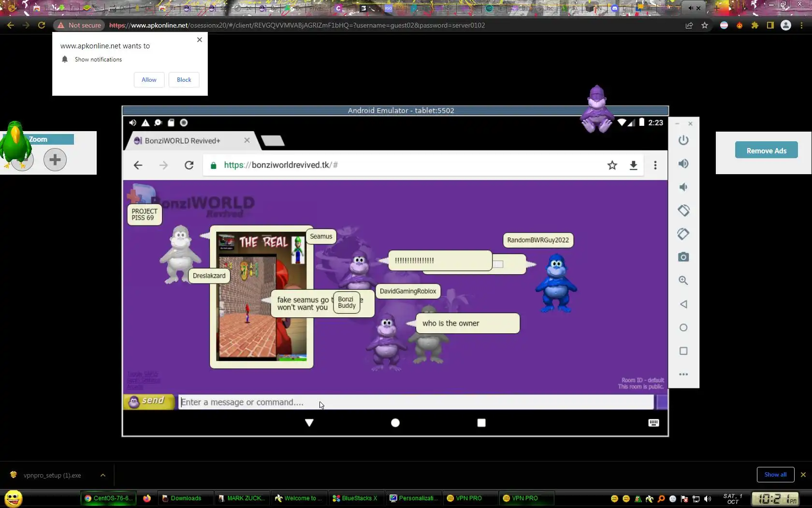Allow notifications from apkonline.net
This screenshot has width=812, height=508.
tap(149, 80)
